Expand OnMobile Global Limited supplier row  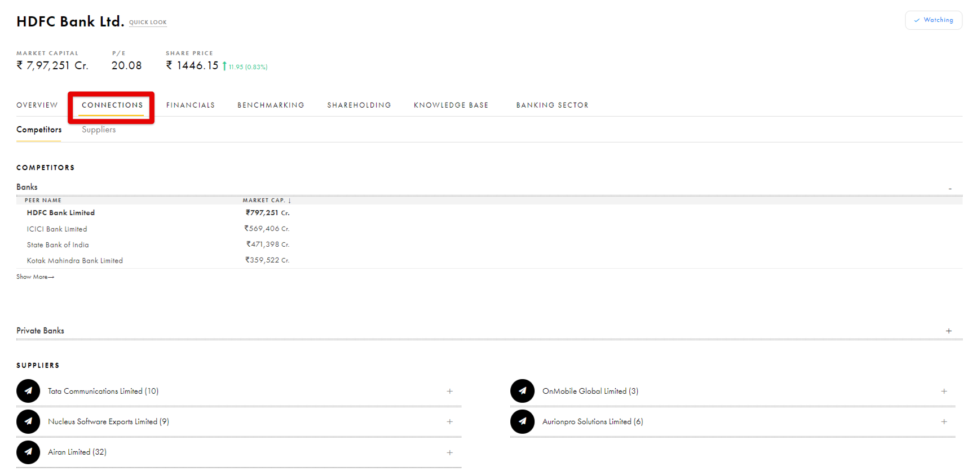[x=944, y=391]
